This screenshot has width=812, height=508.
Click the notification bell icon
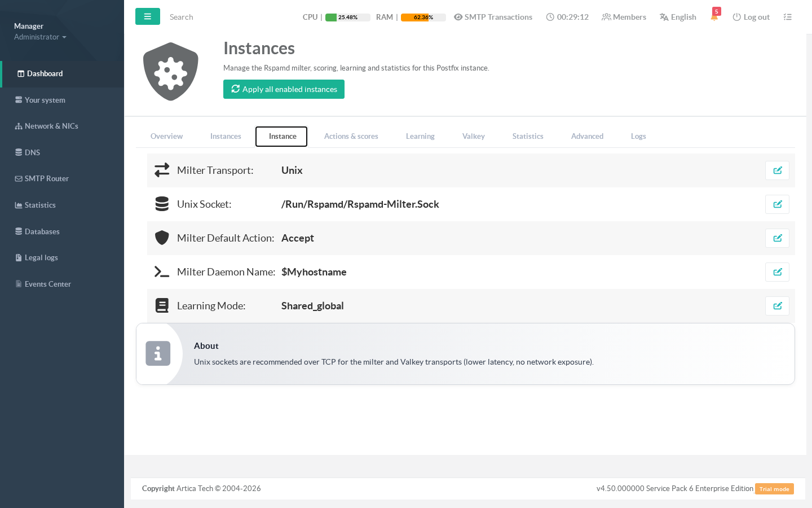(x=714, y=17)
